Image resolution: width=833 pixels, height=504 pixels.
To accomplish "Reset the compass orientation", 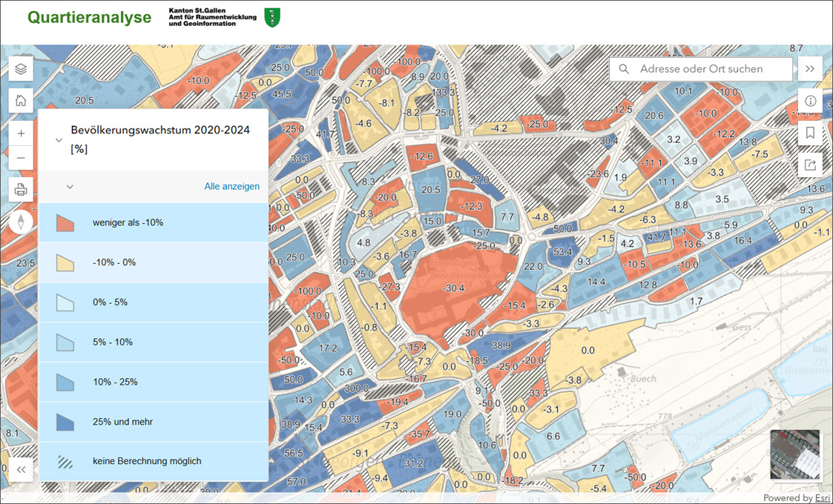I will point(21,221).
